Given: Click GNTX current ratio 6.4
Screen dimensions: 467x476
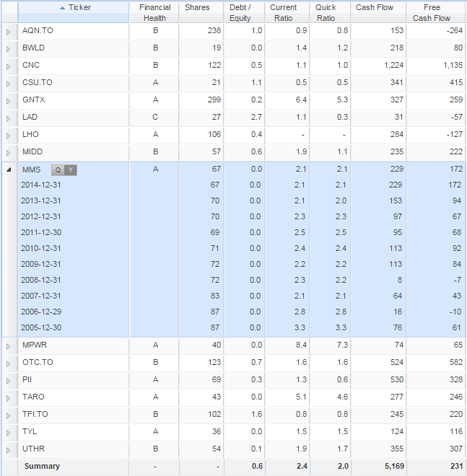Looking at the screenshot, I should 301,100.
